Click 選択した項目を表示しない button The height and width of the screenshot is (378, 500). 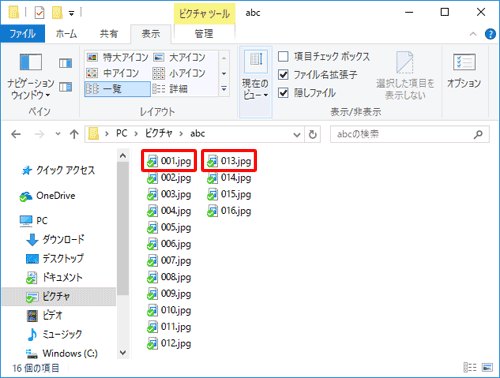(x=405, y=76)
